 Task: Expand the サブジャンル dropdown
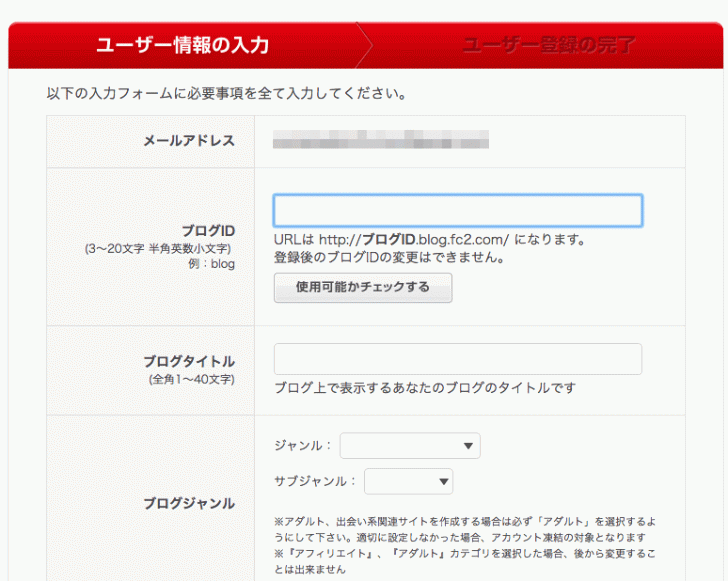408,482
